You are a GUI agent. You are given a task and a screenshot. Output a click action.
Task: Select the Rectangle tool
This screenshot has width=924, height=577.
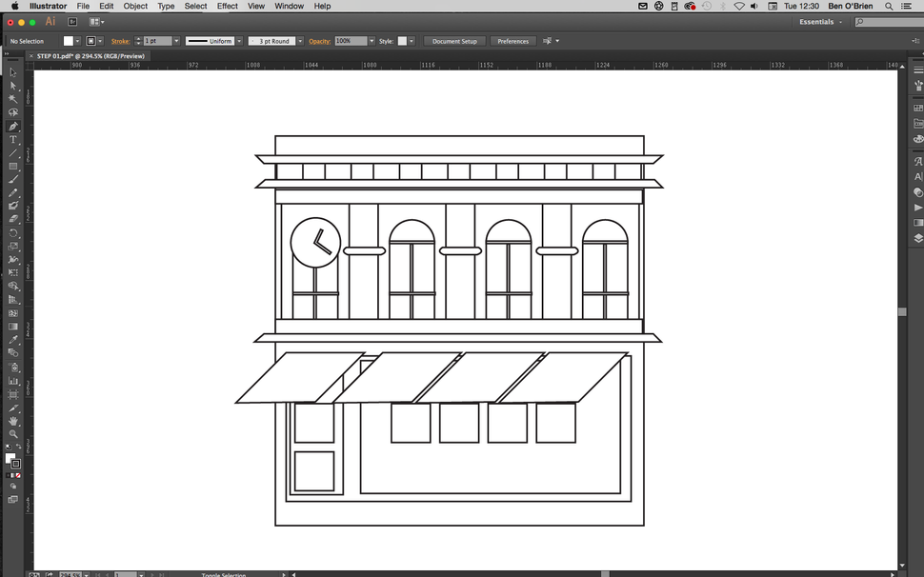[13, 165]
